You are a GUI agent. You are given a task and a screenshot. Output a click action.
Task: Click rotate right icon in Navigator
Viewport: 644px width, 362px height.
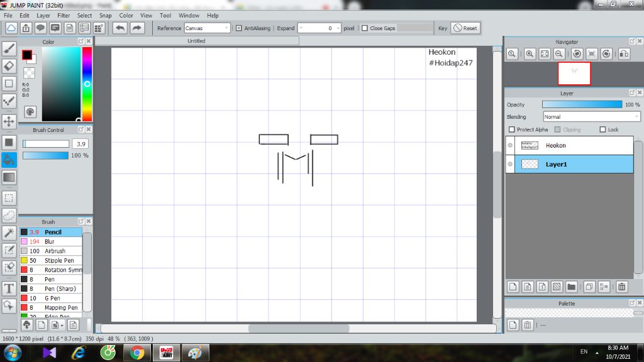coord(606,54)
